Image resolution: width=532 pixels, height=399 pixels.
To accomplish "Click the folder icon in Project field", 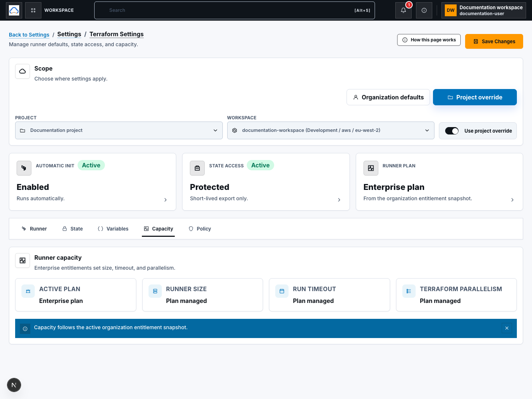I will point(23,130).
